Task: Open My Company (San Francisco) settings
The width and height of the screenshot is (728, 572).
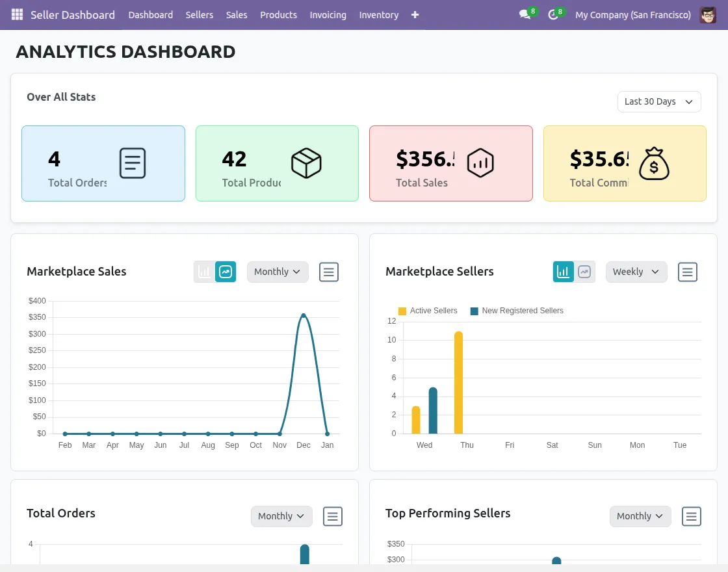Action: (632, 14)
